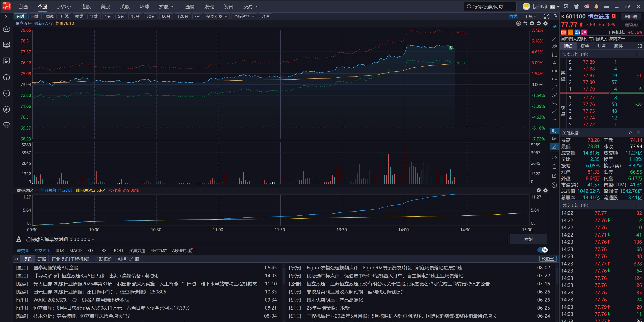Expand the 扩展 menu

166,7
